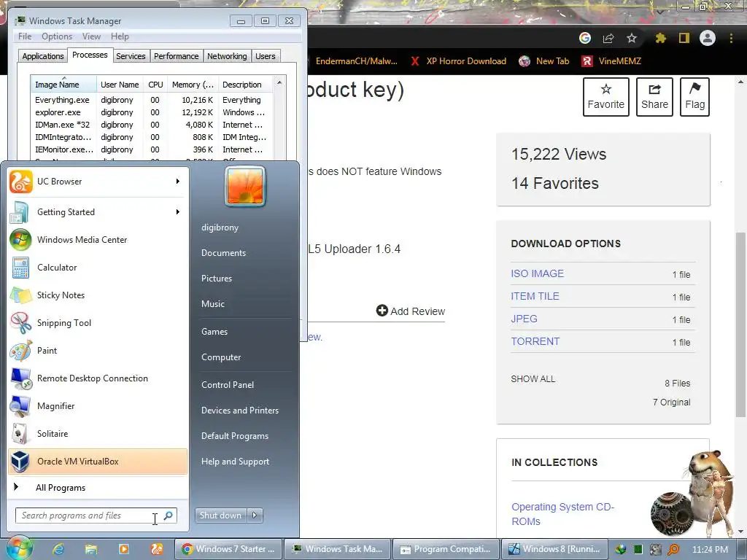Switch to Services tab in Task Manager

click(x=131, y=56)
